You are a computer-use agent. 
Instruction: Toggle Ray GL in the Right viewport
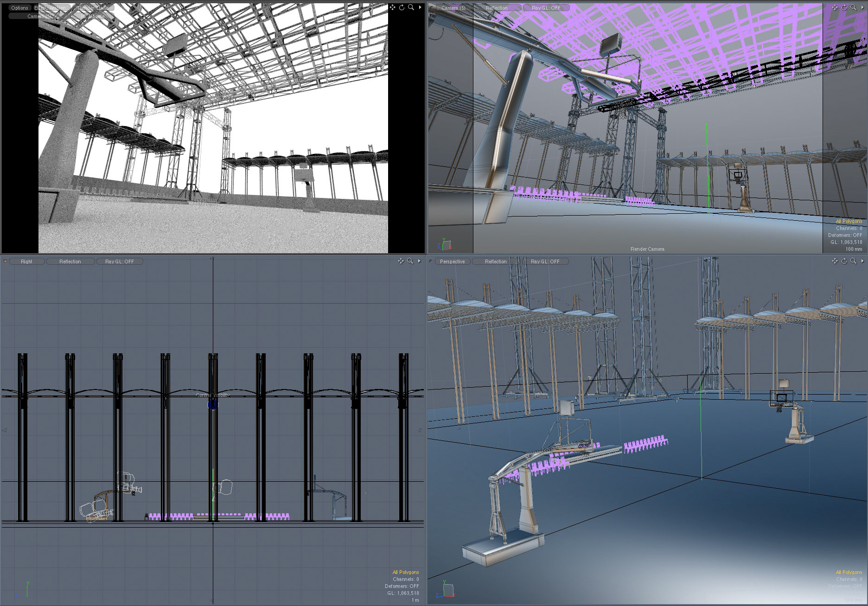[119, 262]
